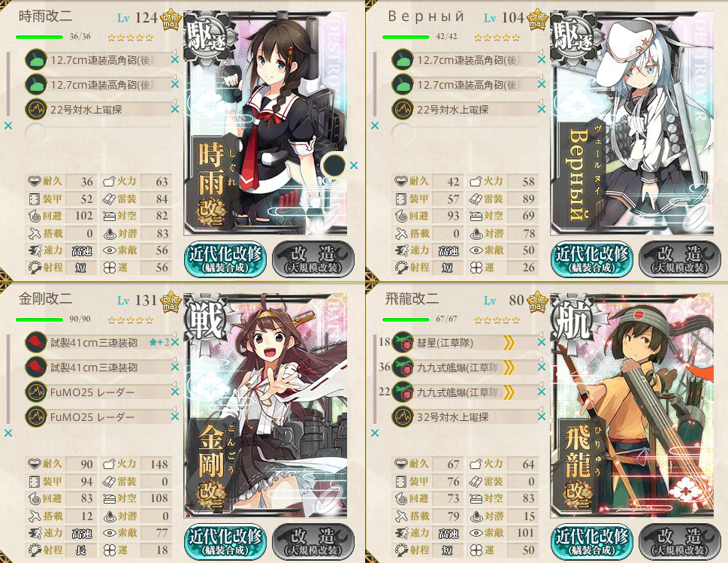Click Kongou's second FuMO25 レーダー radar icon
728x563 pixels.
coord(36,417)
